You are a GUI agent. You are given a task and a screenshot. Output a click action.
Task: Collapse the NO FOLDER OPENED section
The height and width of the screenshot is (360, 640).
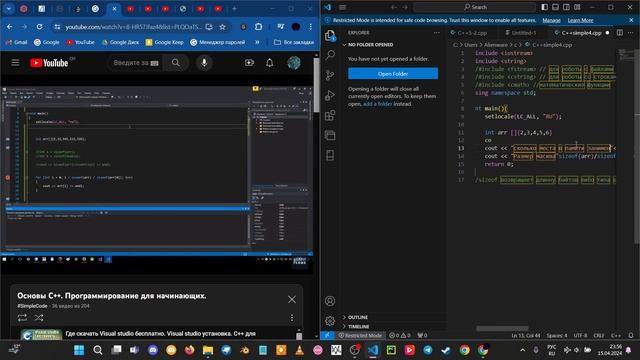370,44
